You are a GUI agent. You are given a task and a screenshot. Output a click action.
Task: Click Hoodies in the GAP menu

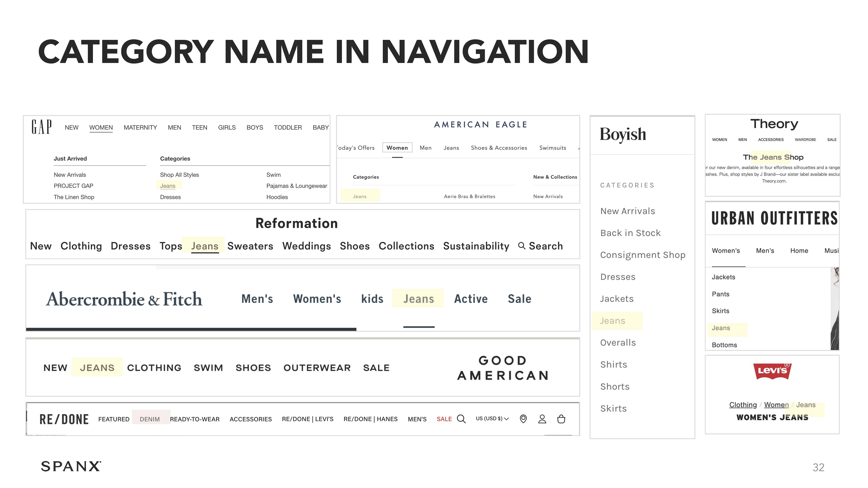pos(277,197)
